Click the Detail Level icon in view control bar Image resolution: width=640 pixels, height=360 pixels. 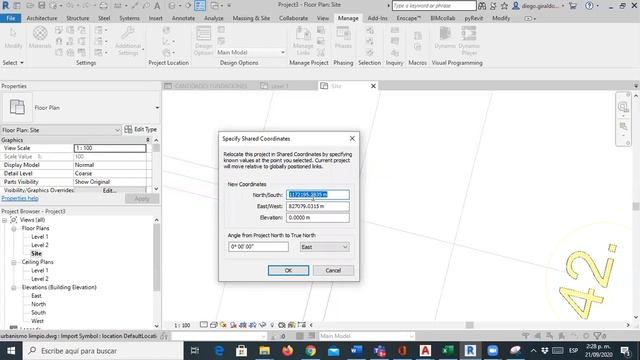click(x=204, y=325)
